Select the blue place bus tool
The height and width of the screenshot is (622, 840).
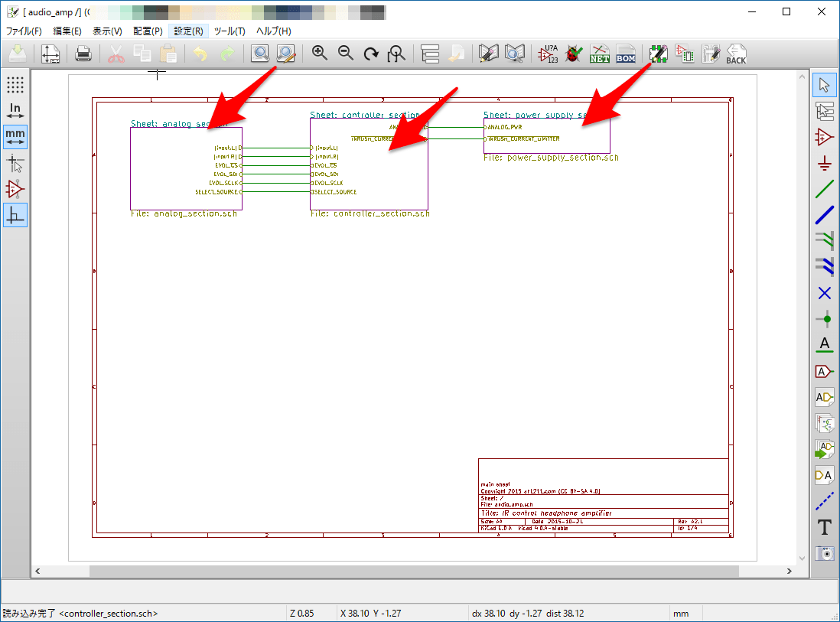pos(825,216)
